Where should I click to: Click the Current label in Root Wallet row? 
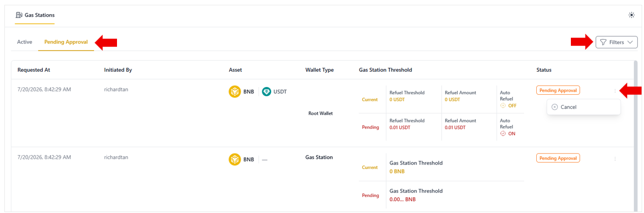click(x=370, y=100)
